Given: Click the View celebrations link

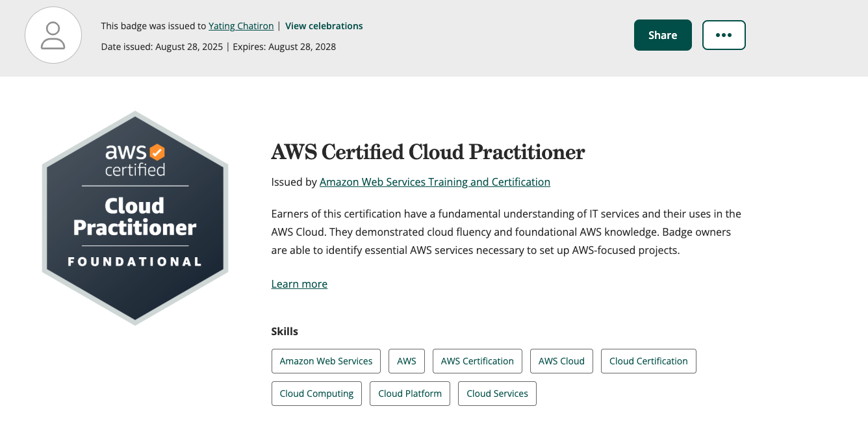Looking at the screenshot, I should 324,26.
